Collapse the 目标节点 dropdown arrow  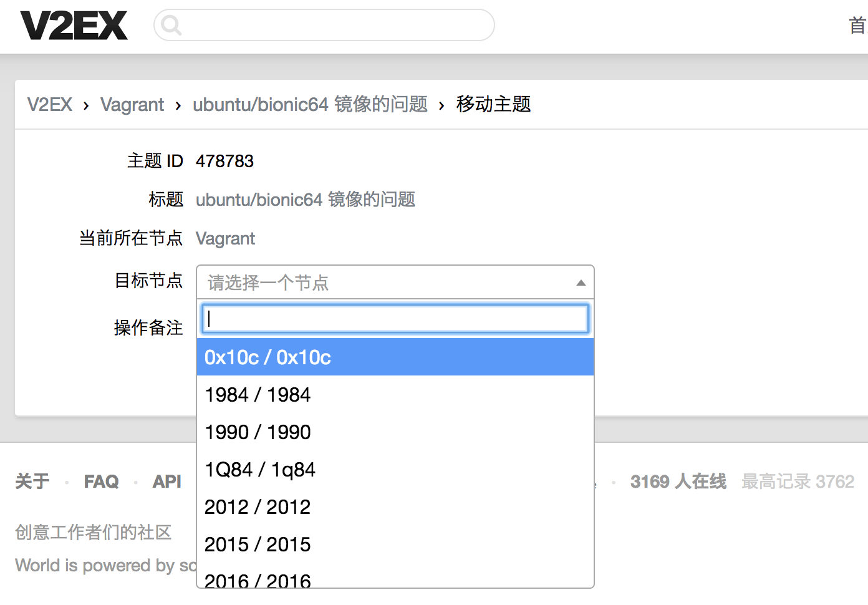tap(581, 283)
